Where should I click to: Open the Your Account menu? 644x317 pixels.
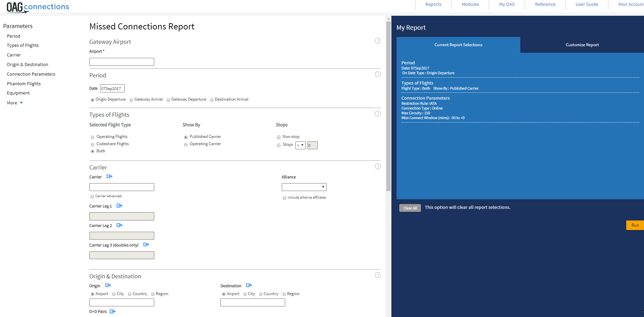pyautogui.click(x=630, y=4)
